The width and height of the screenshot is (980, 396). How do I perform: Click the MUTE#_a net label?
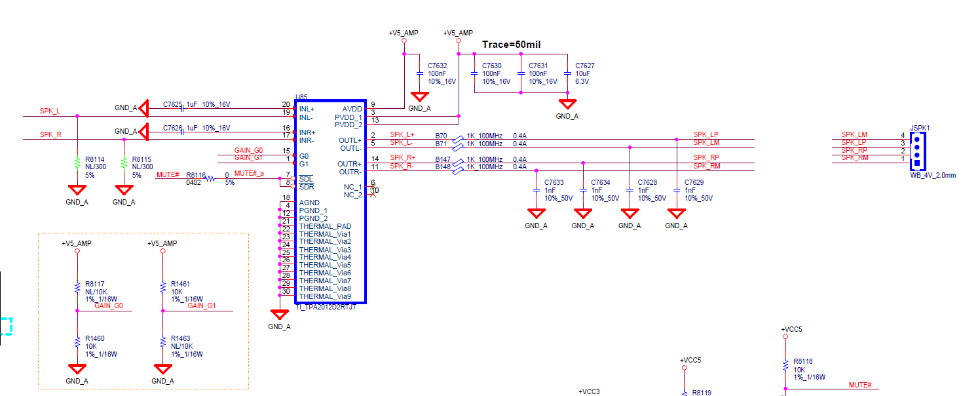coord(249,174)
